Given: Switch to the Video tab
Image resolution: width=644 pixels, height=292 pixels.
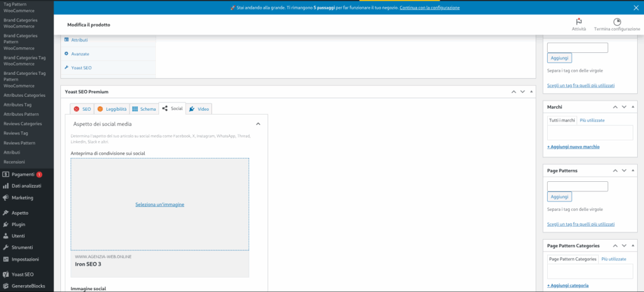Looking at the screenshot, I should click(199, 109).
